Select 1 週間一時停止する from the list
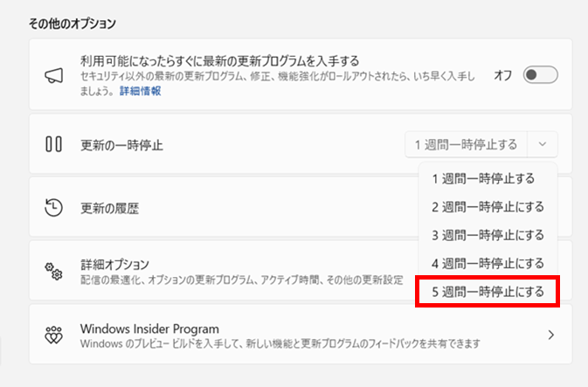Screen dimensions: 588x387 482,178
